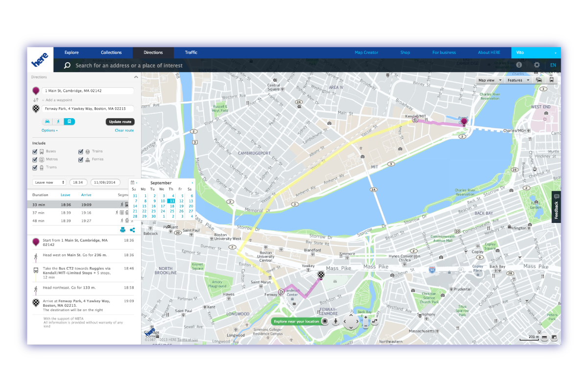Open About HERE link
This screenshot has height=392, width=588.
tap(489, 52)
